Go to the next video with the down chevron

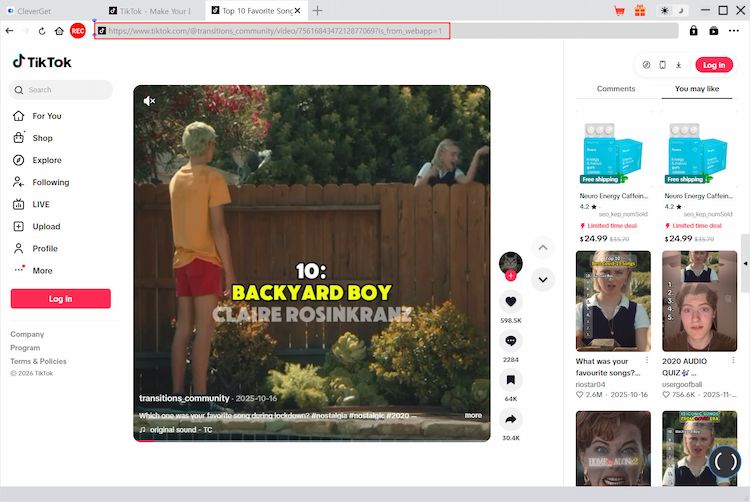pos(543,280)
